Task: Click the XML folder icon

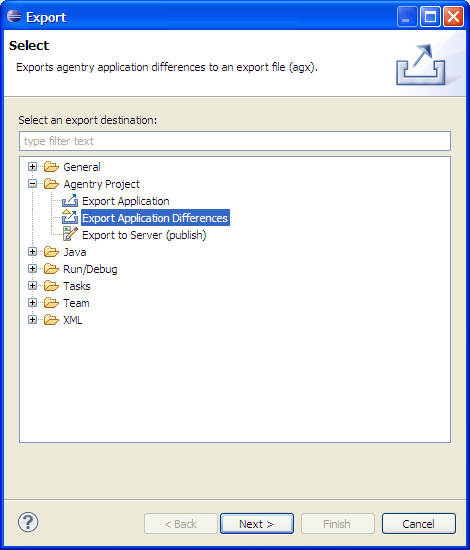Action: point(51,320)
